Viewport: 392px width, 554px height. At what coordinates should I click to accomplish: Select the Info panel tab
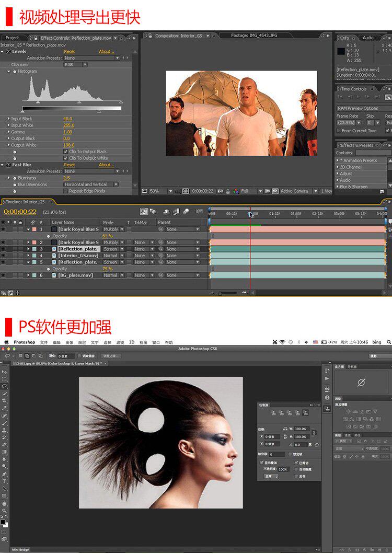pos(345,38)
